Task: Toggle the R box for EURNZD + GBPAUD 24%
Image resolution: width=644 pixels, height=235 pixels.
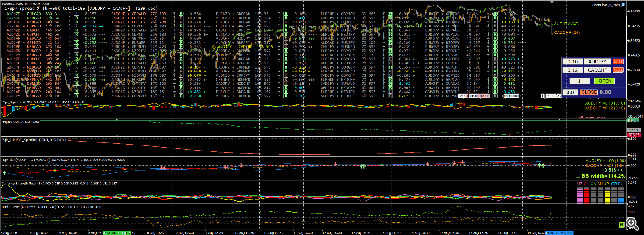Action: pyautogui.click(x=181, y=31)
